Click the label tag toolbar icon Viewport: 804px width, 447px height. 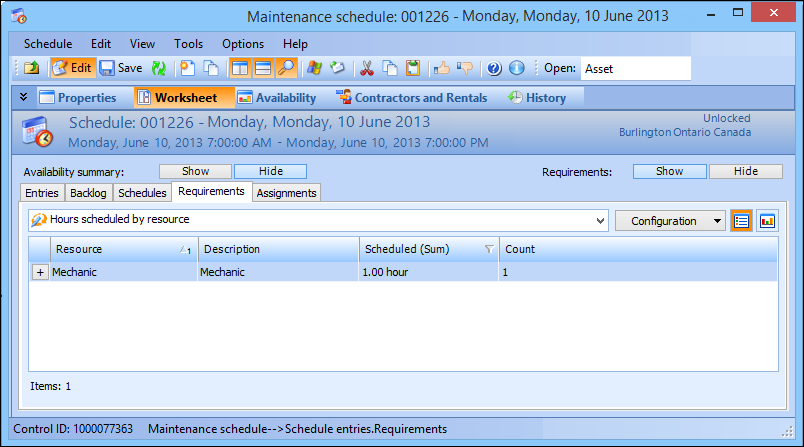click(337, 68)
